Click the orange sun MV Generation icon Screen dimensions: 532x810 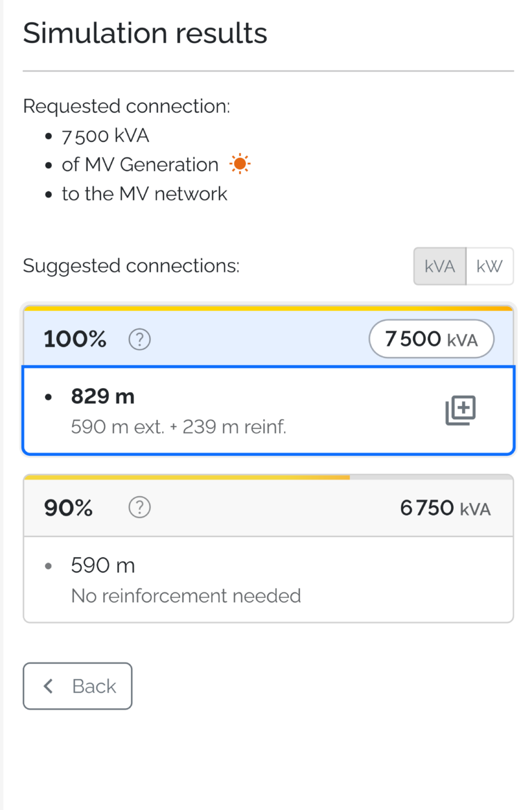pyautogui.click(x=240, y=164)
